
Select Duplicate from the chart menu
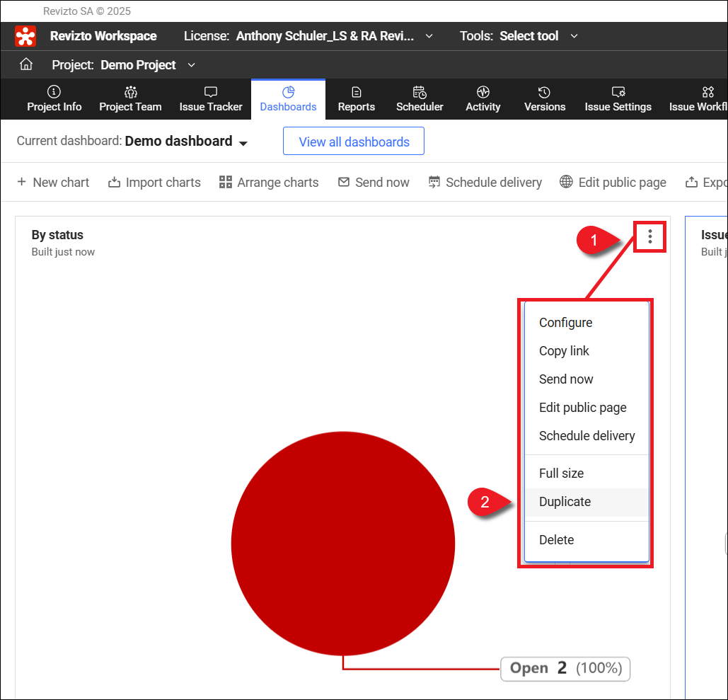tap(565, 502)
